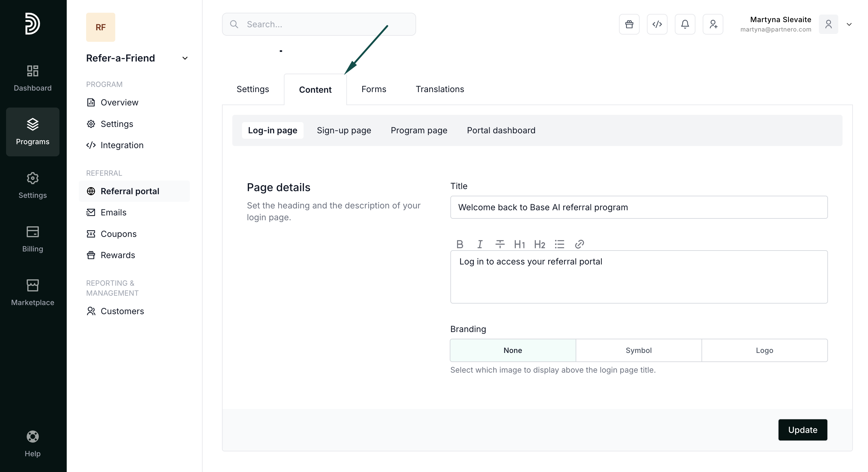
Task: Apply strikethrough formatting
Action: click(500, 244)
